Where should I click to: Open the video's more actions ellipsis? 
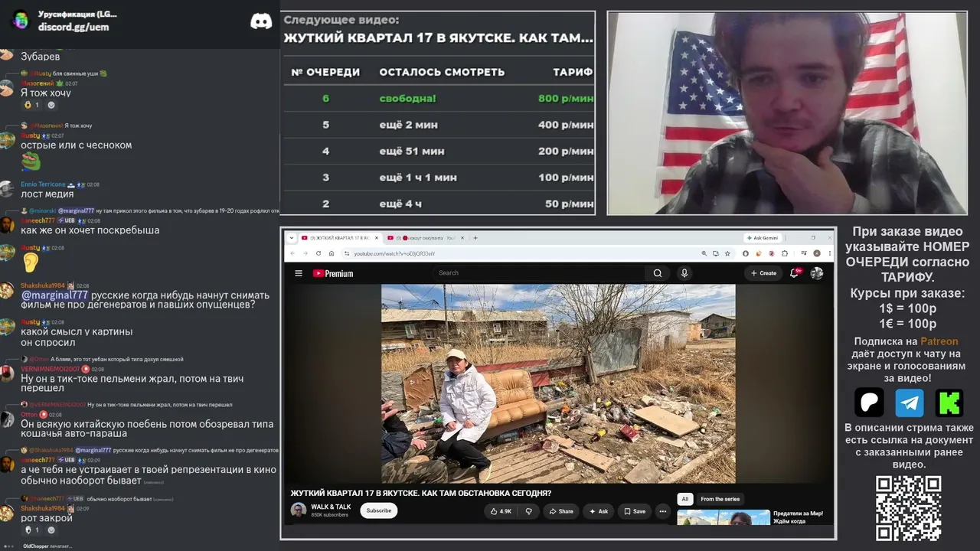[663, 511]
